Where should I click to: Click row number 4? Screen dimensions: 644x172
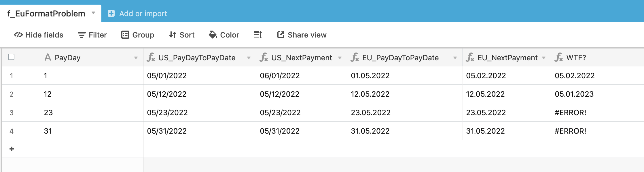pyautogui.click(x=12, y=131)
